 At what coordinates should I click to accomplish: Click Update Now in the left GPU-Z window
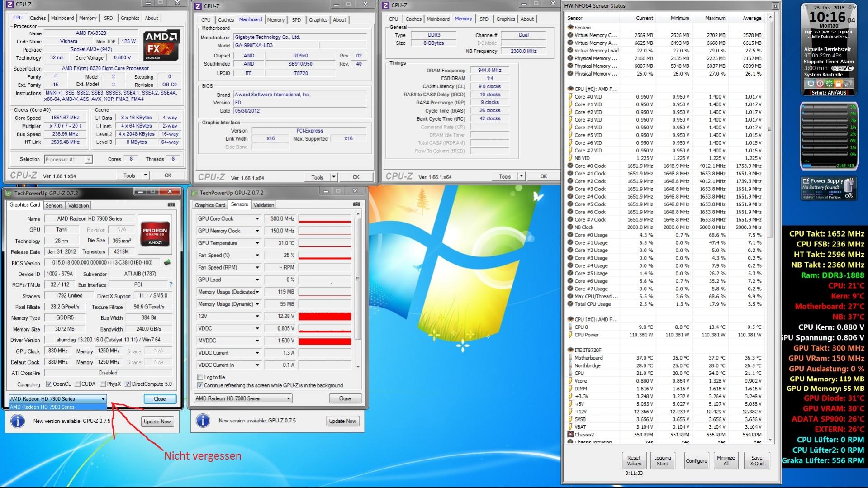(157, 422)
